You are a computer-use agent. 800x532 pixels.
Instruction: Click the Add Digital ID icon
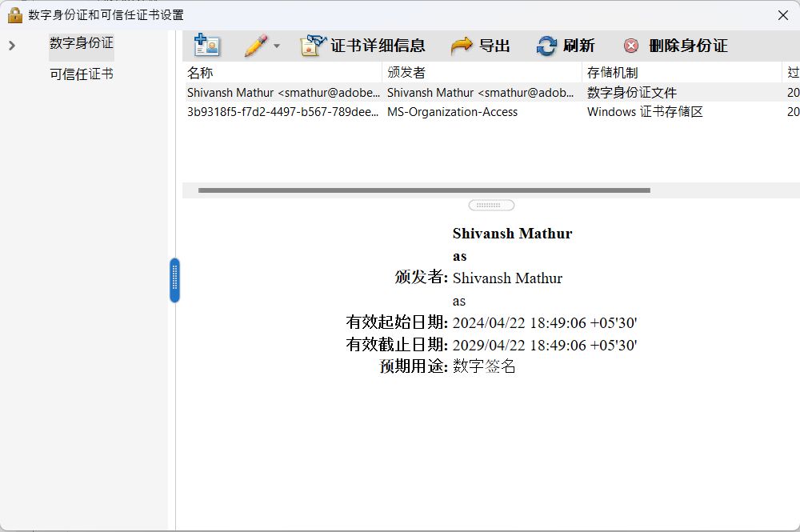tap(207, 46)
